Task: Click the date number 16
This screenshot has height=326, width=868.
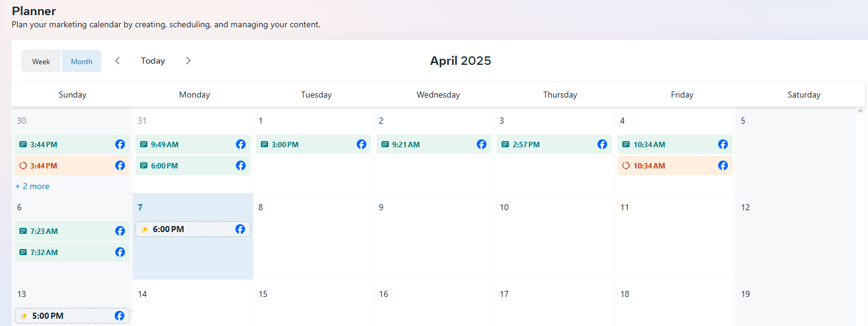Action: [x=383, y=294]
